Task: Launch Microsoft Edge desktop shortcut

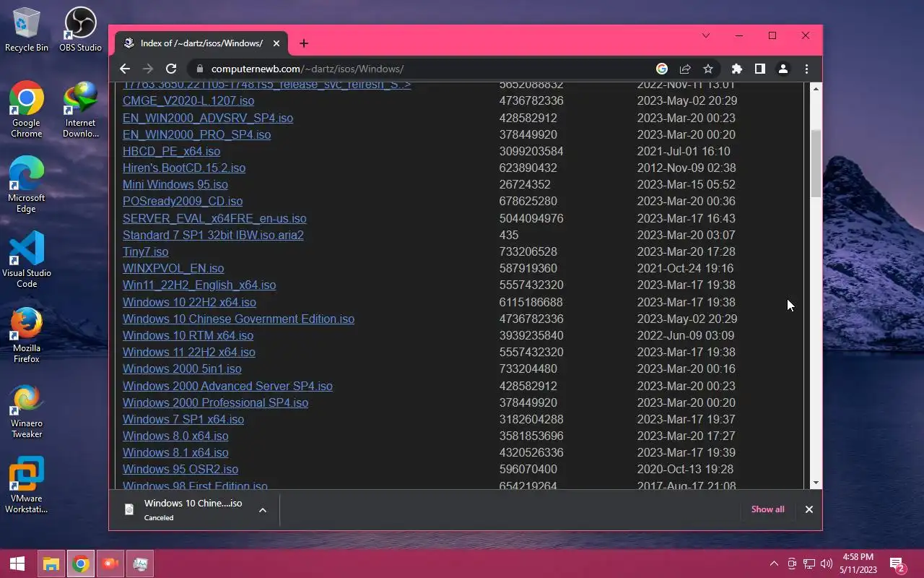Action: coord(27,185)
